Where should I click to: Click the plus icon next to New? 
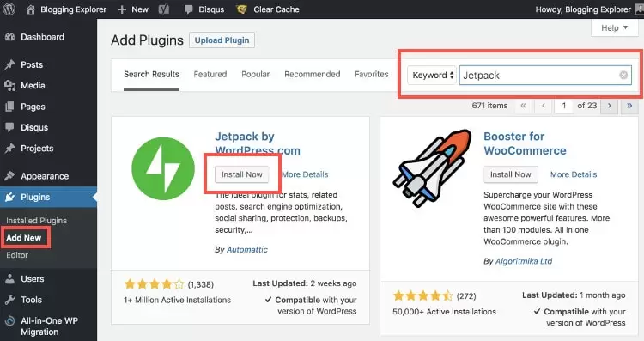tap(122, 9)
